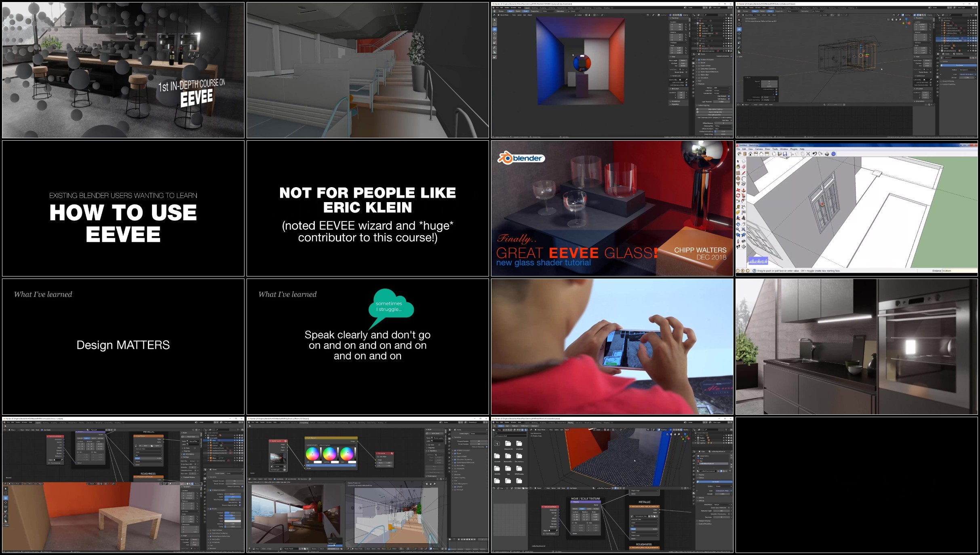The height and width of the screenshot is (555, 980).
Task: Enable Depth of Field checkbox in Cornell box frame
Action: [699, 66]
